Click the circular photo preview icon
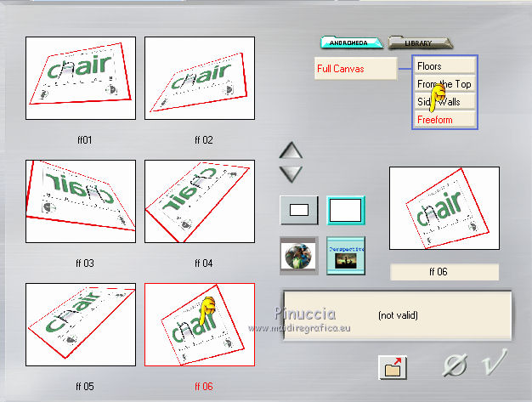This screenshot has width=532, height=402. tap(299, 256)
